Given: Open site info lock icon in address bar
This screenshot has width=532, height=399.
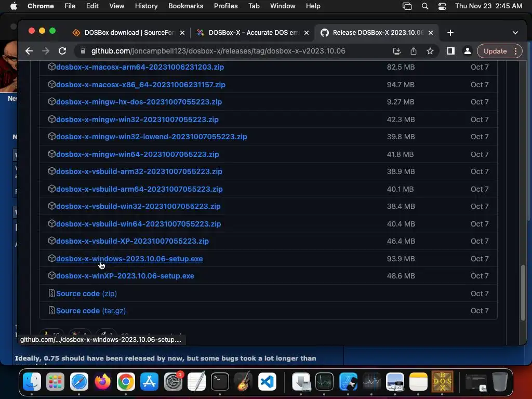Looking at the screenshot, I should coord(83,51).
